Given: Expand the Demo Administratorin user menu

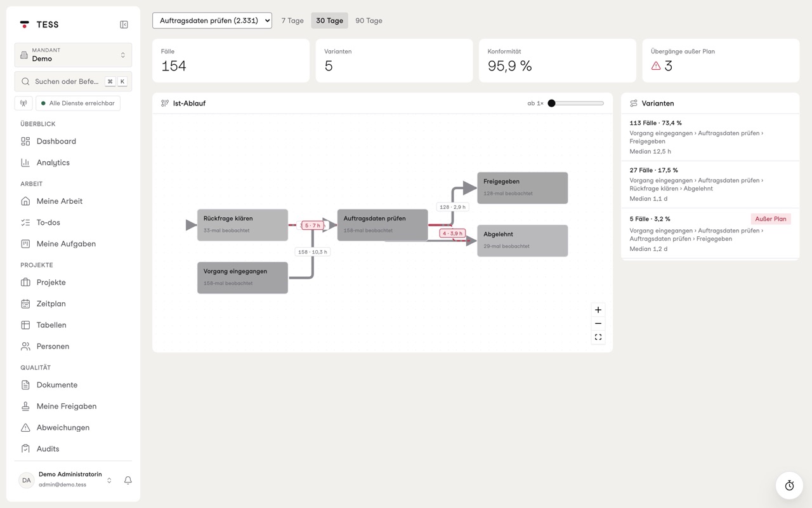Looking at the screenshot, I should tap(67, 480).
